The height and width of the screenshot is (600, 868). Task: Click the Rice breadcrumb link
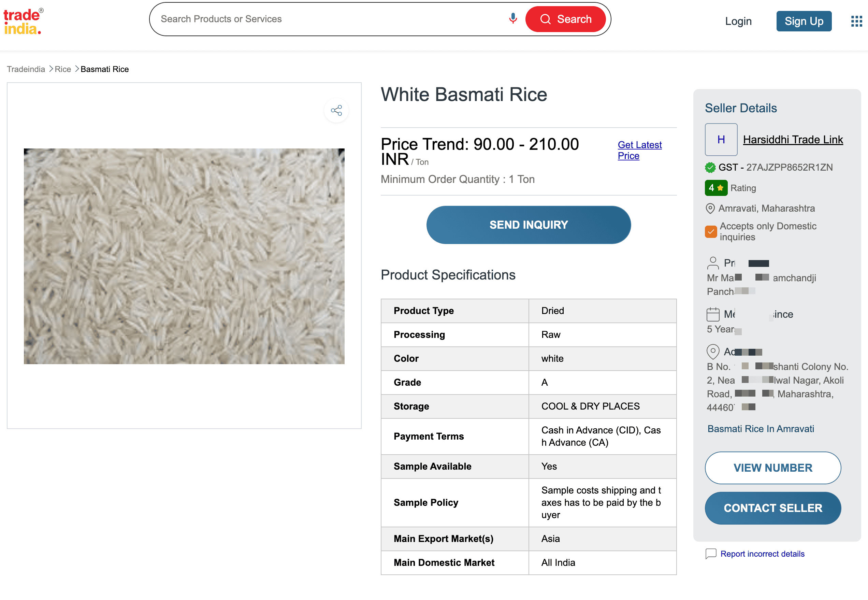pos(63,69)
